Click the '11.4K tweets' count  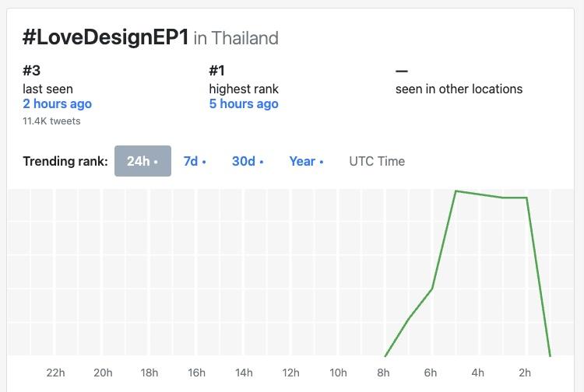[51, 121]
